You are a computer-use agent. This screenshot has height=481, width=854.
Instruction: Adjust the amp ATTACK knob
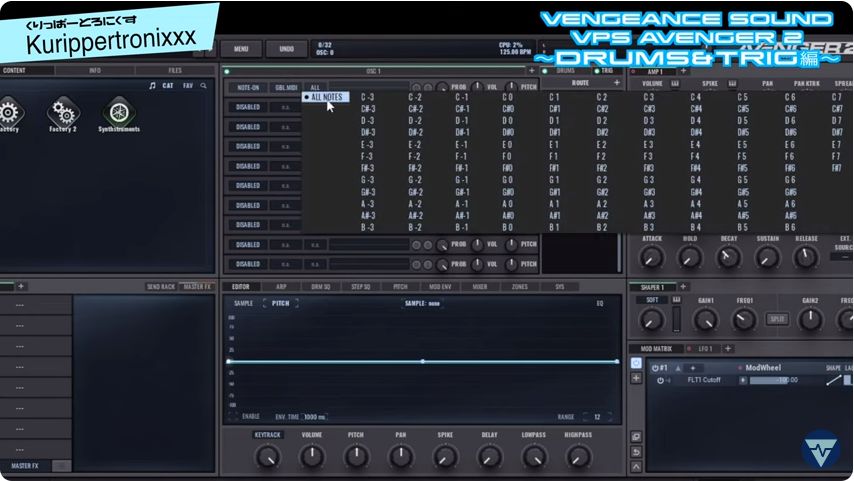[x=651, y=257]
